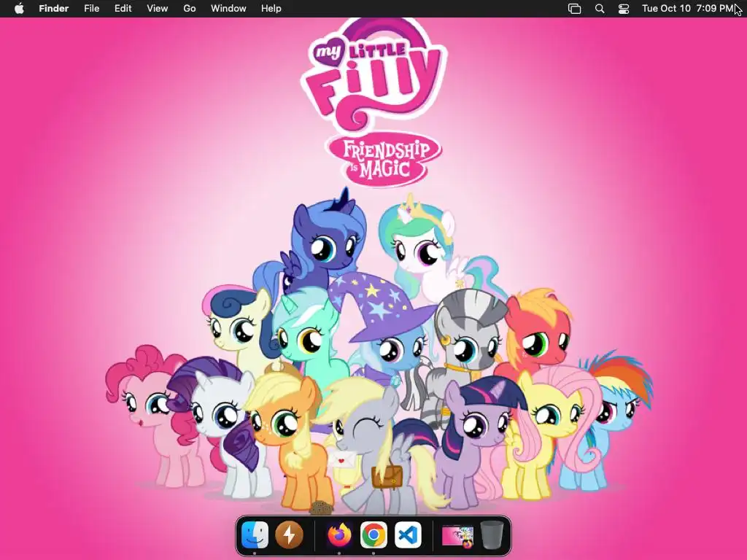
Task: Open the minimized window thumbnail in Dock
Action: [458, 536]
